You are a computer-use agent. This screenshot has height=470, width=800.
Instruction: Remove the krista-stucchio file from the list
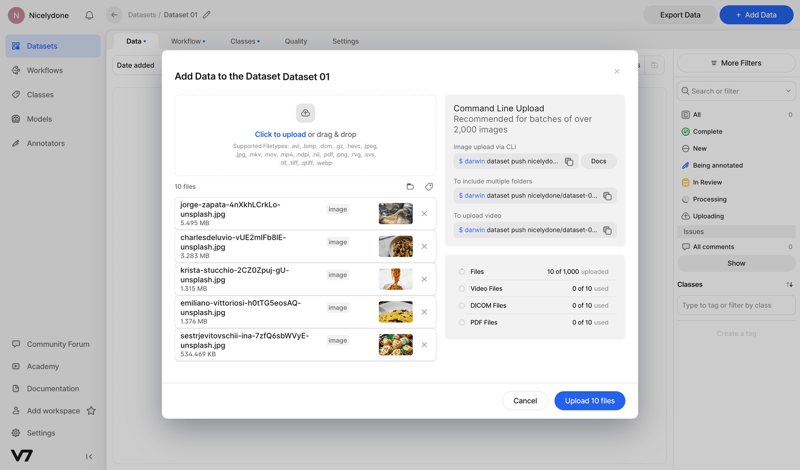[x=424, y=279]
